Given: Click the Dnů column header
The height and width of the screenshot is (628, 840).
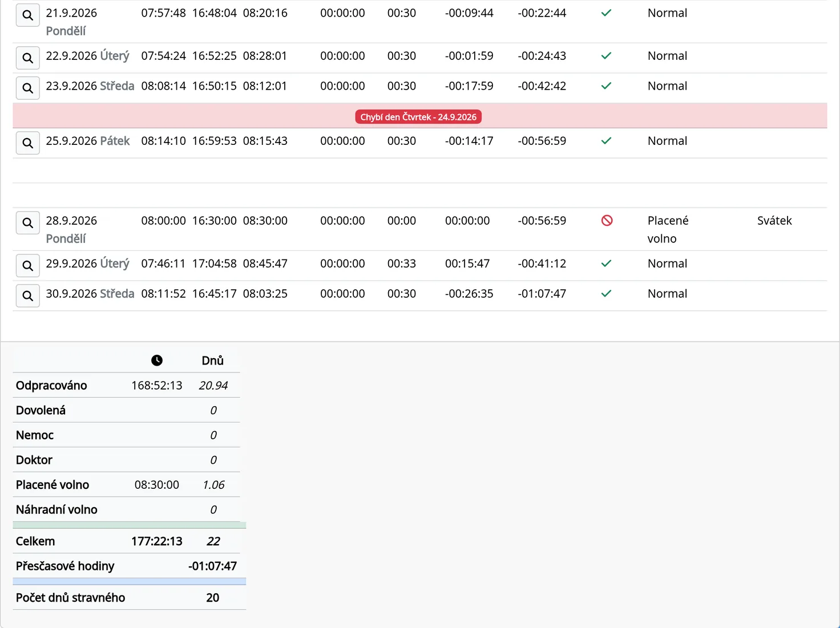Looking at the screenshot, I should pyautogui.click(x=212, y=360).
